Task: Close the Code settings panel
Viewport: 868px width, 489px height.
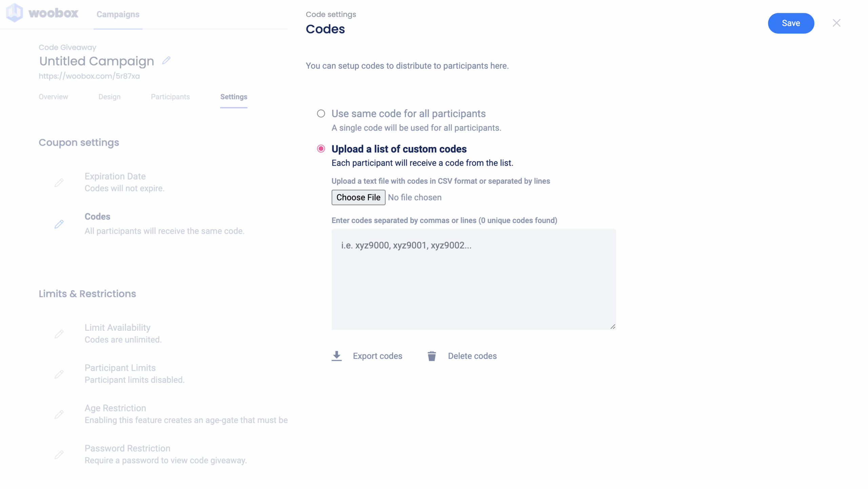Action: pos(836,23)
